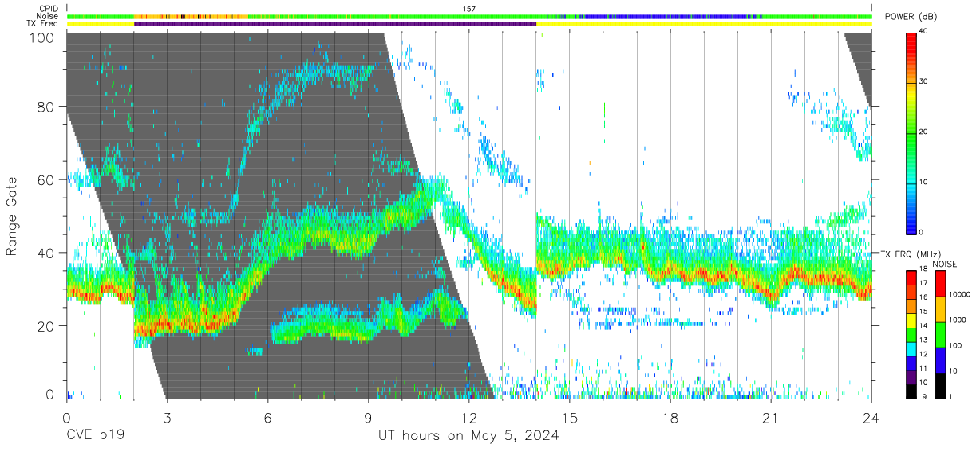Click the TX Freq row label
This screenshot has width=980, height=452.
[42, 24]
